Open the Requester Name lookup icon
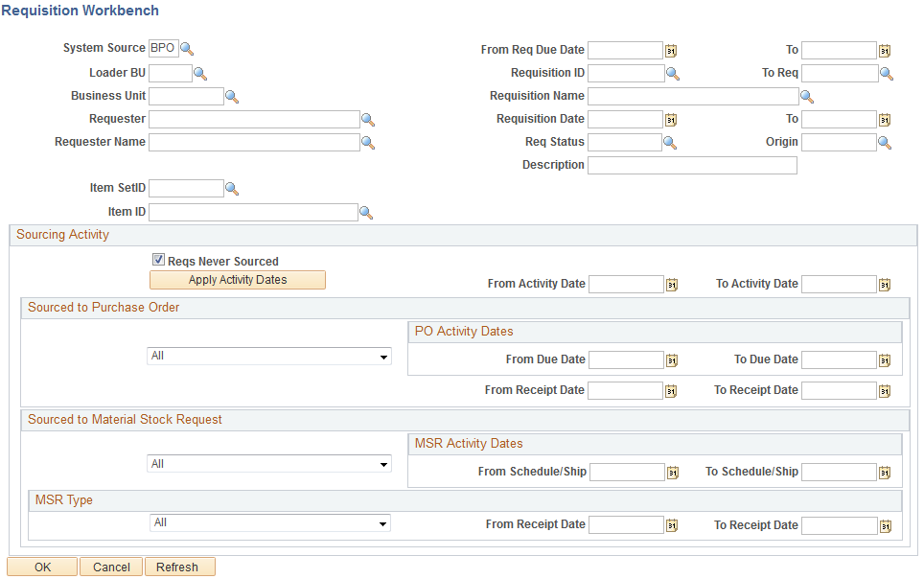Screen dimensions: 924x579 tap(367, 141)
